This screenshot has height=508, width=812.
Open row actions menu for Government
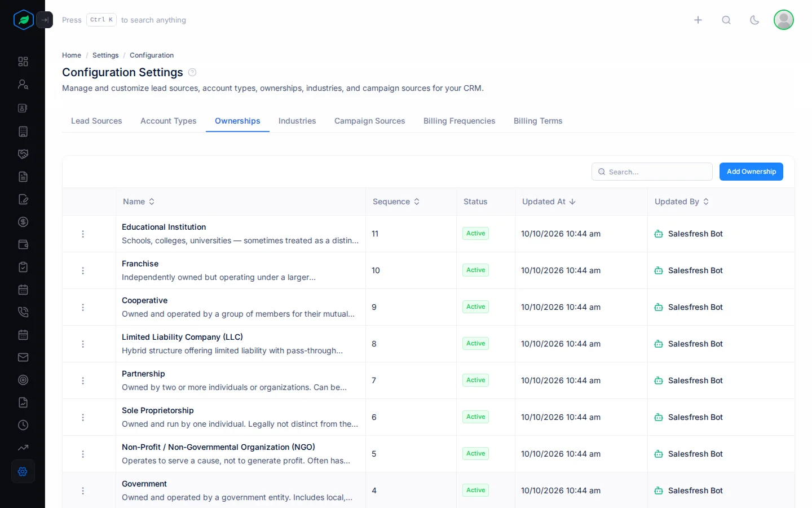[x=83, y=491]
